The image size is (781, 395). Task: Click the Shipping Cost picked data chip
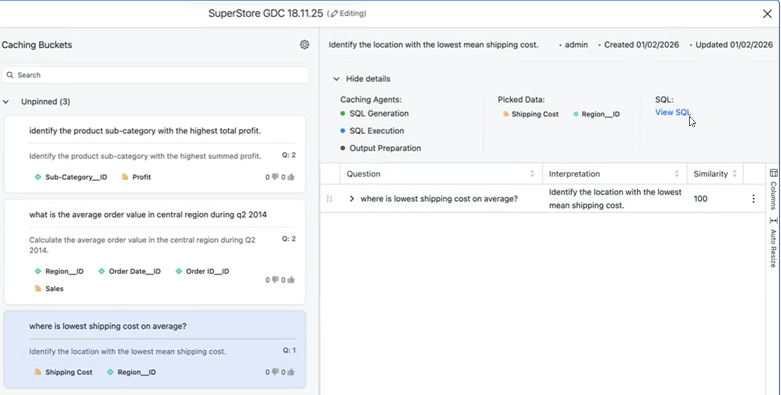point(530,114)
